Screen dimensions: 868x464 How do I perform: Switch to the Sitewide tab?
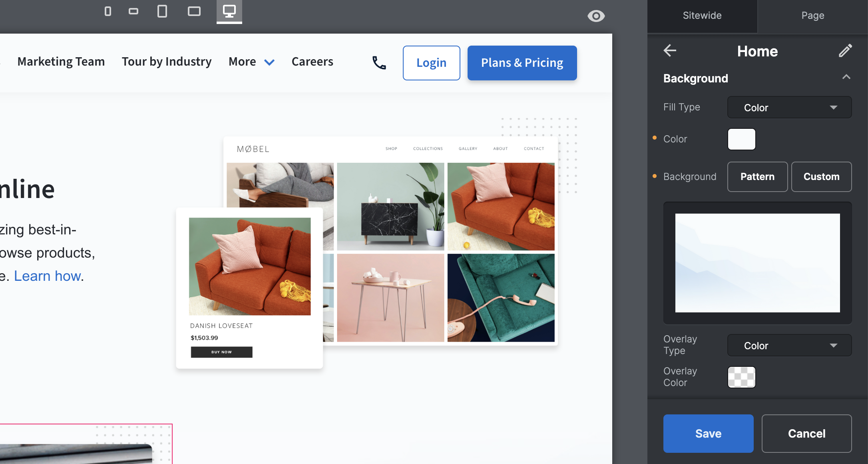702,16
